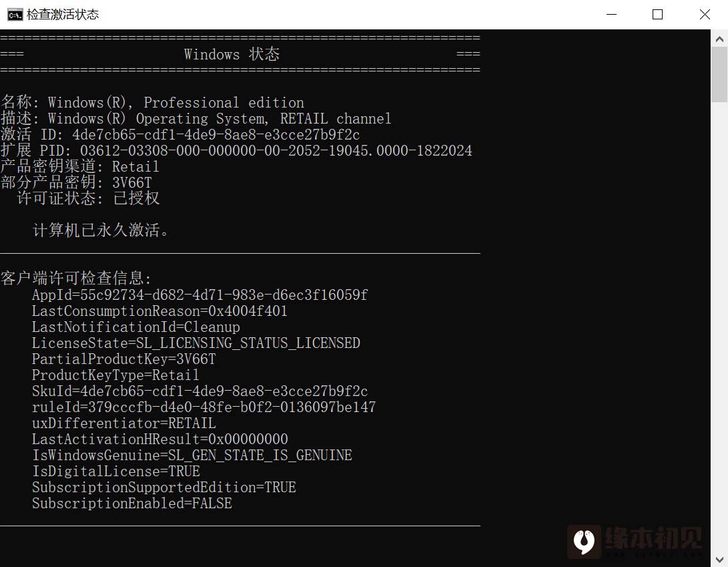728x567 pixels.
Task: Click 部分产品密钥: 3V66T line
Action: [76, 182]
